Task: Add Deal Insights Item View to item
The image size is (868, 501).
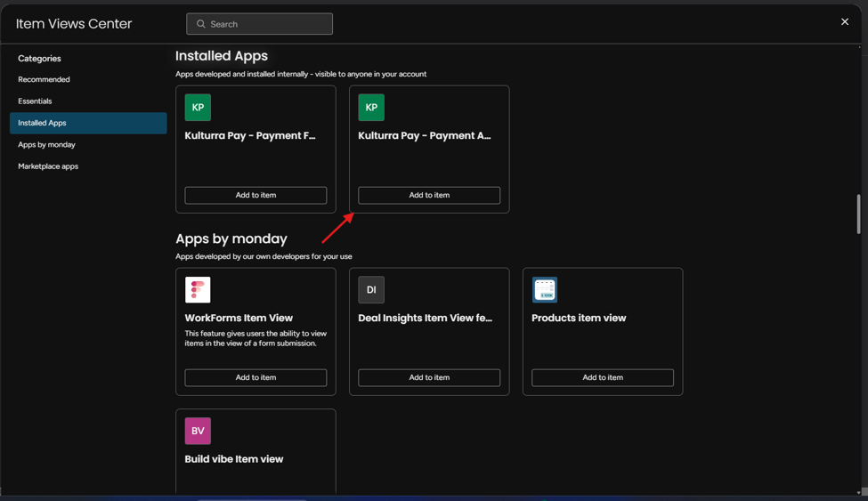Action: click(x=429, y=377)
